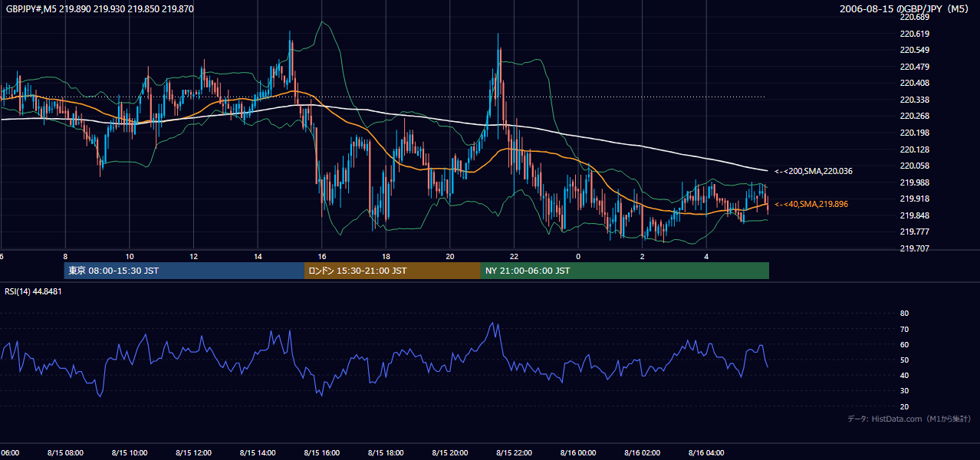
Task: Click price axis value 220.058
Action: tap(914, 166)
